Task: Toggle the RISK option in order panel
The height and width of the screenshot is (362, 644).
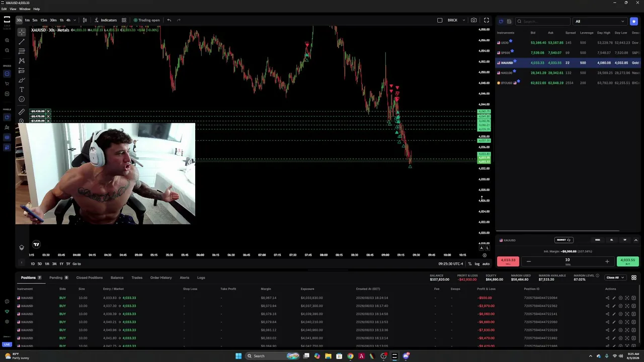Action: 598,240
